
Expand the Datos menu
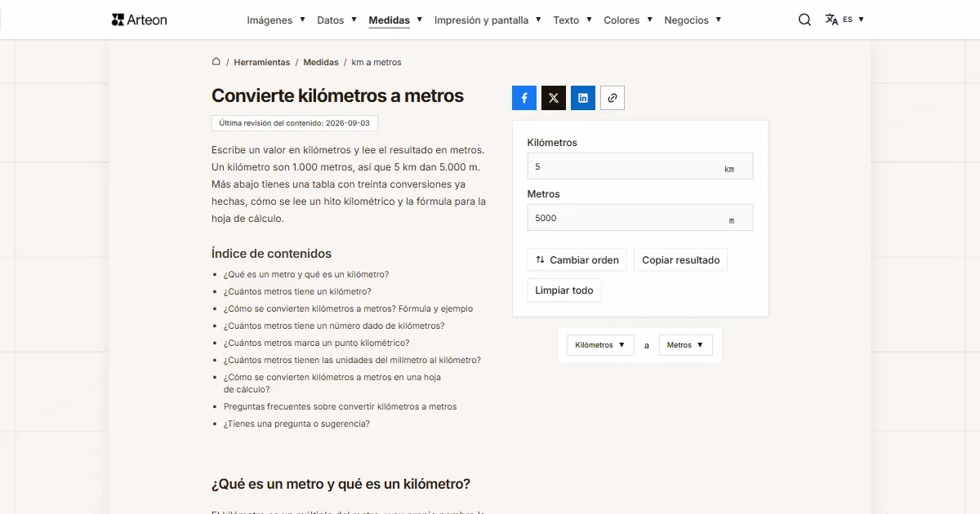(x=337, y=20)
